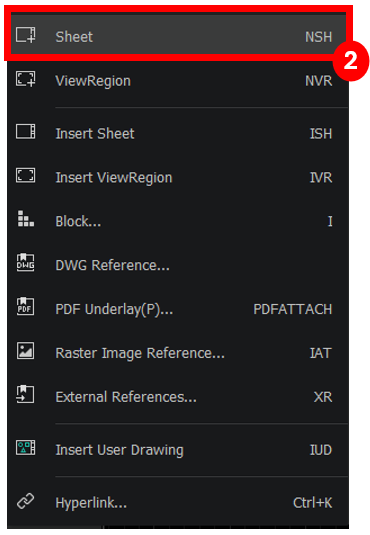This screenshot has height=535, width=370.
Task: Choose ViewRegion from the menu
Action: (x=178, y=81)
